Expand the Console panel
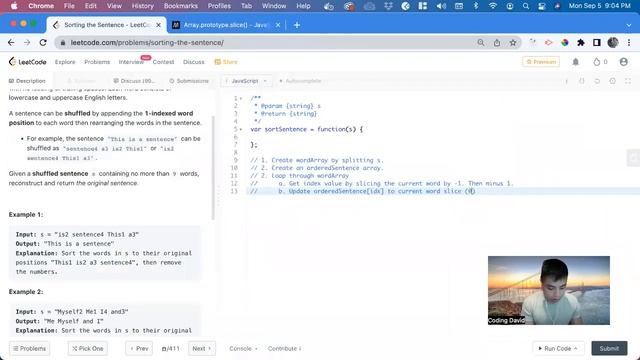The height and width of the screenshot is (360, 640). [x=243, y=349]
